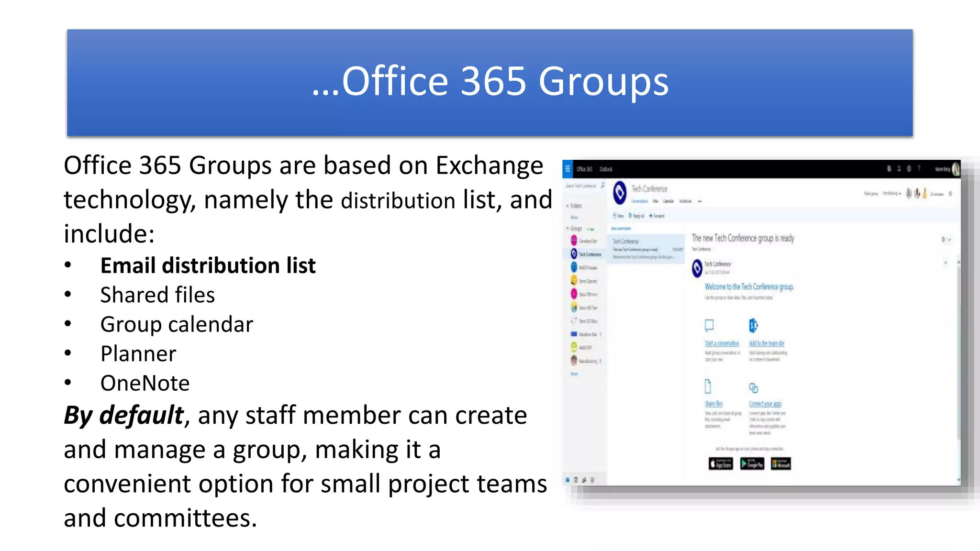Click the Reply all button

[636, 216]
